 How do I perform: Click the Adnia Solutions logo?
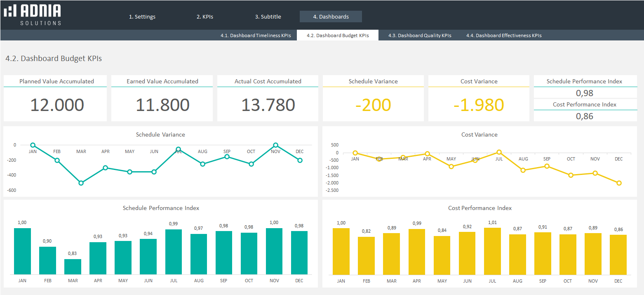tap(32, 15)
